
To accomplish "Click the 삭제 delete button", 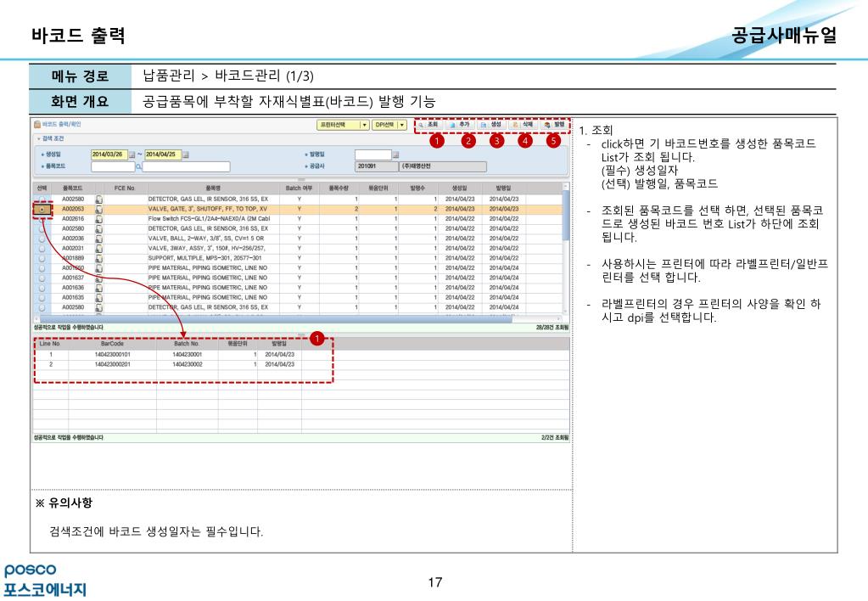I will 524,125.
